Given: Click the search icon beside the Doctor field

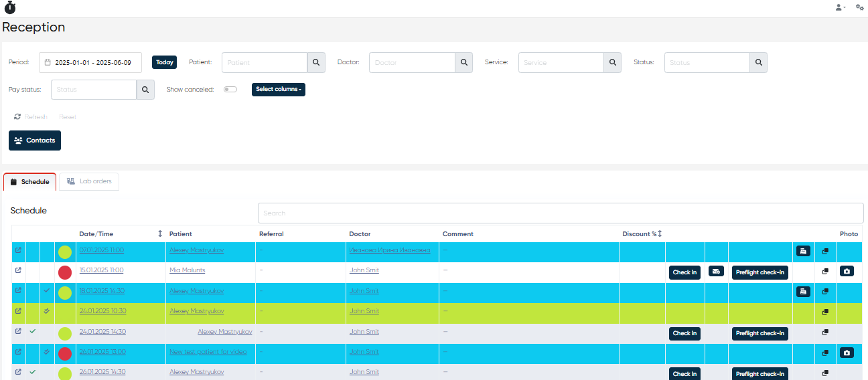Looking at the screenshot, I should coord(463,62).
